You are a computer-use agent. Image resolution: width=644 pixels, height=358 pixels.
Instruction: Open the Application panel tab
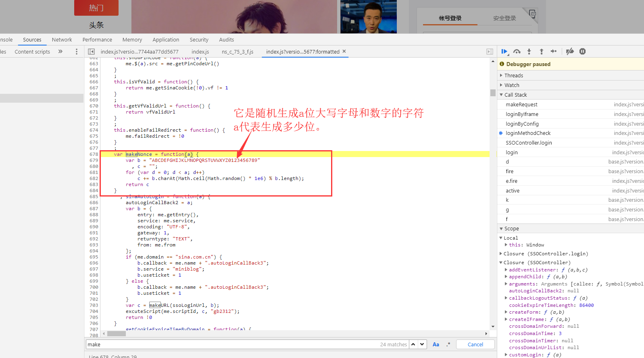coord(166,39)
